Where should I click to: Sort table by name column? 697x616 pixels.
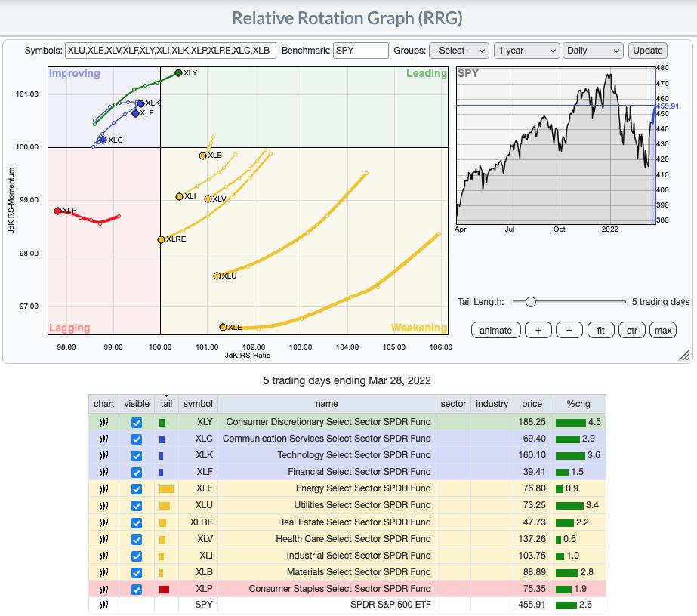(327, 404)
